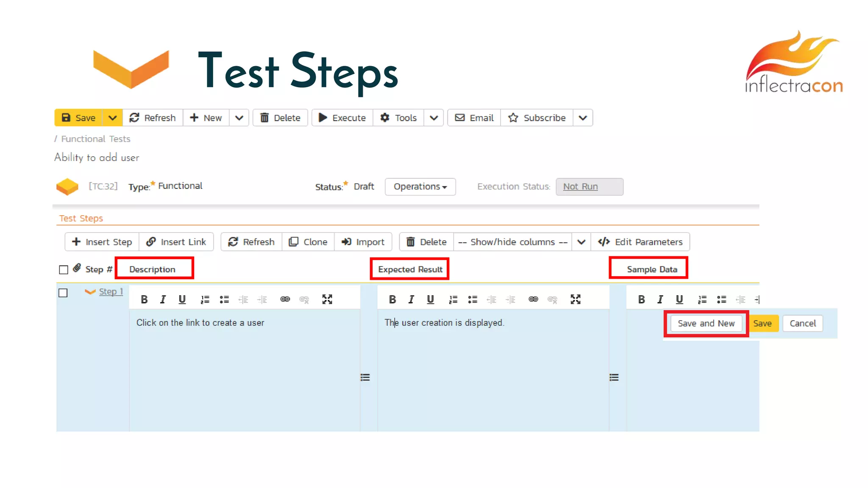Click the Email button
This screenshot has height=488, width=868.
click(474, 118)
